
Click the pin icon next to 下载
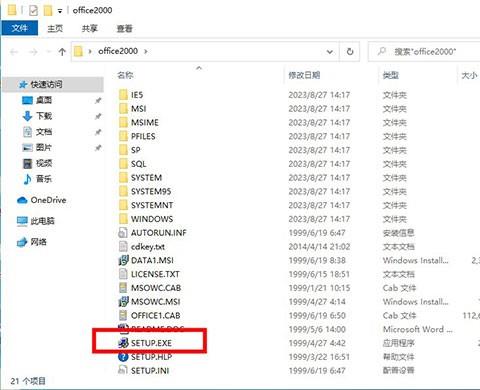click(98, 116)
